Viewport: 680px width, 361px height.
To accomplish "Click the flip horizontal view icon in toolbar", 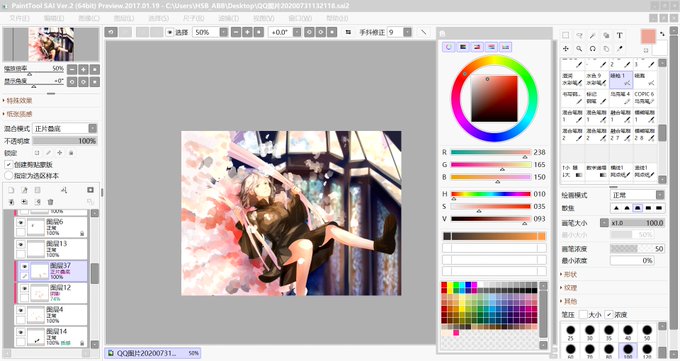I will 348,32.
